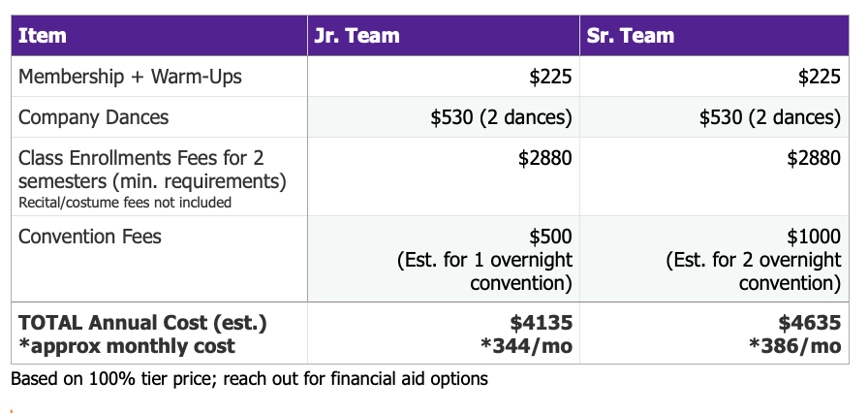
Task: Click Jr. Team $530 (2 dances) cell
Action: [444, 117]
